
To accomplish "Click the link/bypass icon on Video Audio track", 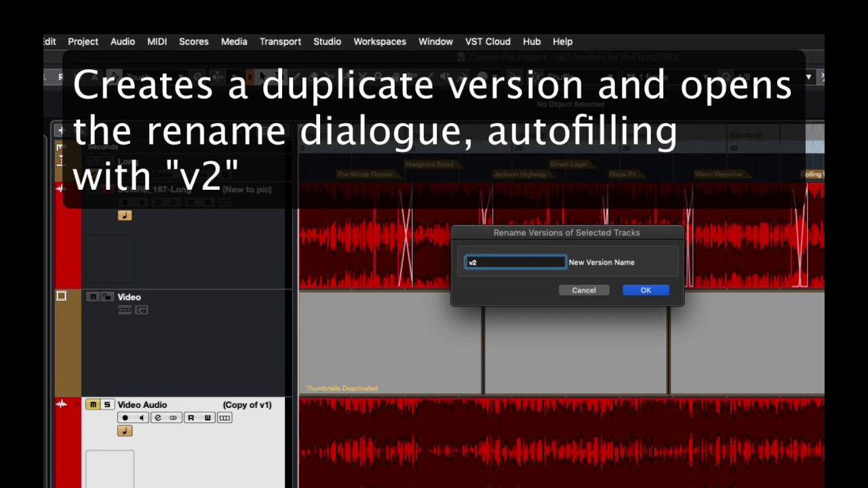I will coord(173,418).
